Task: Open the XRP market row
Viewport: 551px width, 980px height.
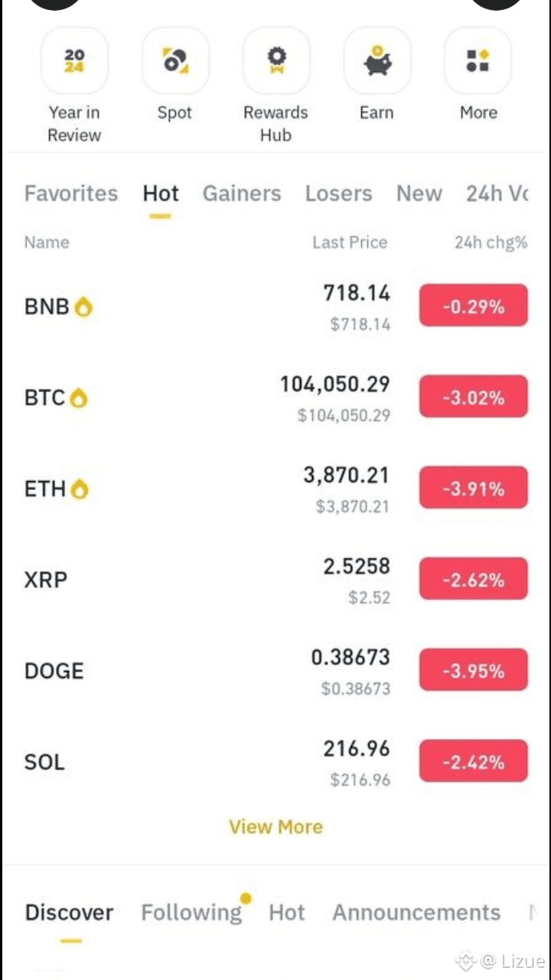Action: 275,580
